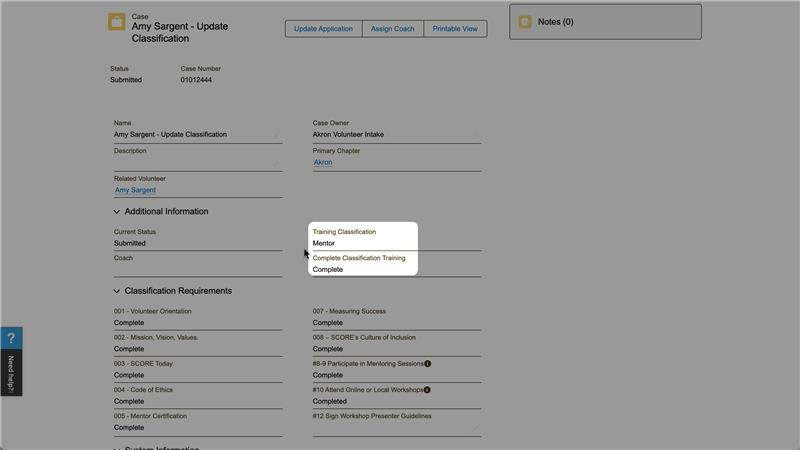This screenshot has height=450, width=800.
Task: Click info icon beside Attend Online or Local Workshops
Action: (x=427, y=390)
